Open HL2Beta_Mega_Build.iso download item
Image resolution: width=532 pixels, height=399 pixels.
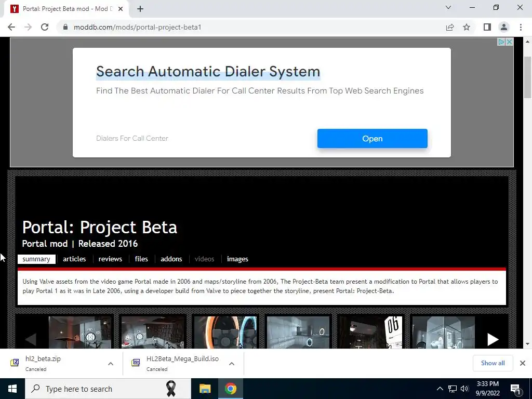click(x=182, y=363)
